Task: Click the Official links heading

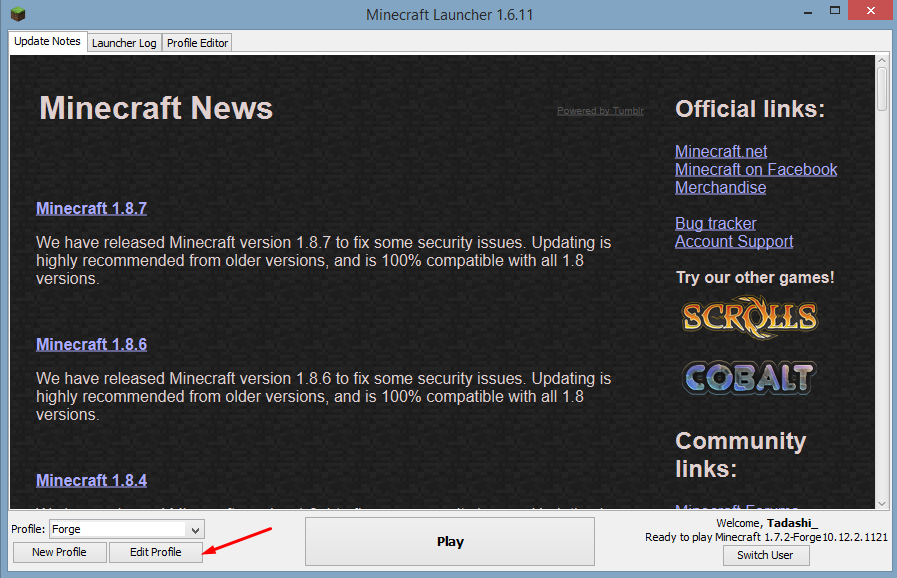Action: (x=750, y=109)
